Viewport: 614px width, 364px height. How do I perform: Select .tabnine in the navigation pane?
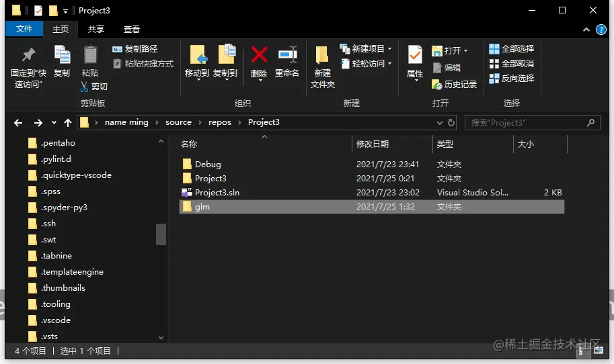tap(50, 256)
